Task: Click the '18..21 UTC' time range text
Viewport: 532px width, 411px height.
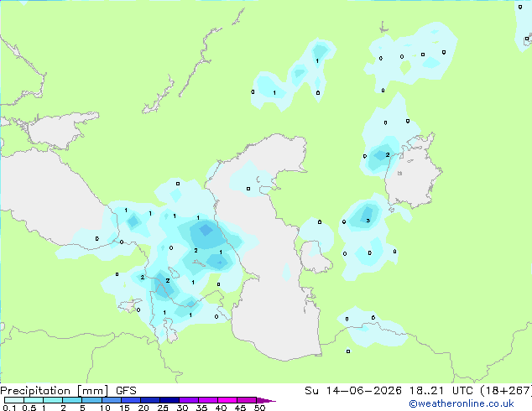Action: 441,391
